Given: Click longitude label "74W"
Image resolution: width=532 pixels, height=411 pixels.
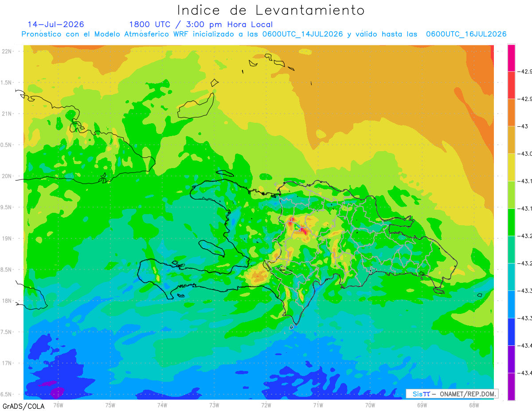Looking at the screenshot, I should pos(162,404).
